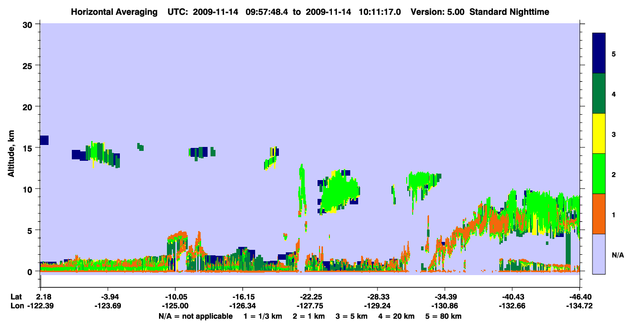Click longitude value -127.75

pos(310,306)
